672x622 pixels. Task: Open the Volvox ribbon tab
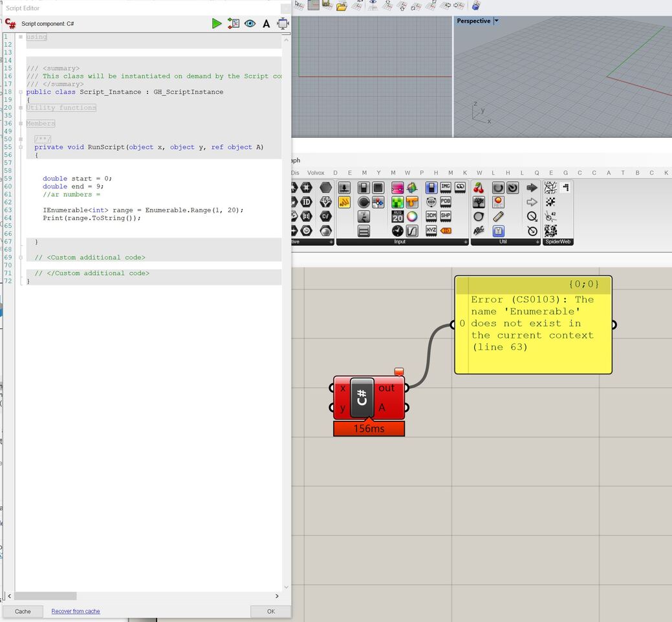click(316, 173)
